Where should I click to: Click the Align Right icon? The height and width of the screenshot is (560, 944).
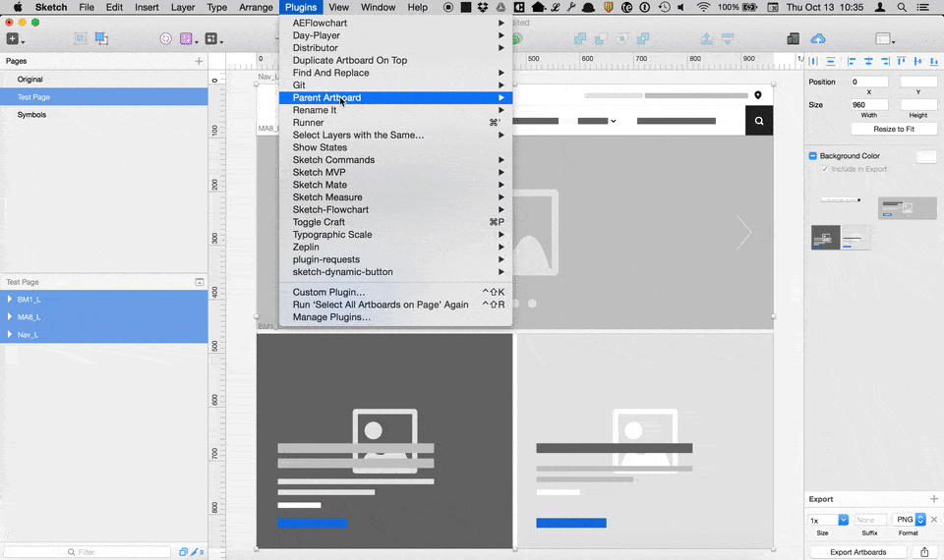(x=885, y=61)
